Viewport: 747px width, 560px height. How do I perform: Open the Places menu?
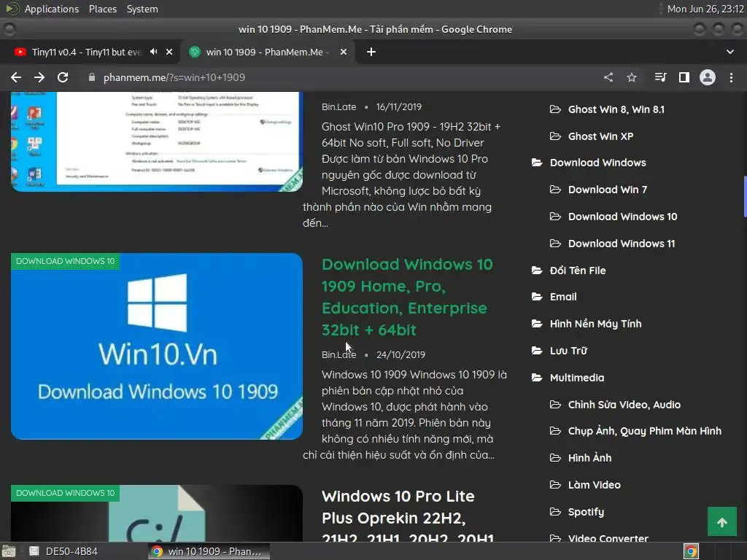pyautogui.click(x=103, y=9)
